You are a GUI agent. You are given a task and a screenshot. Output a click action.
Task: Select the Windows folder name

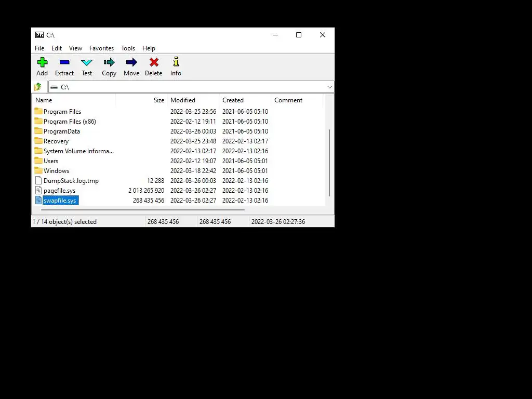(x=56, y=170)
